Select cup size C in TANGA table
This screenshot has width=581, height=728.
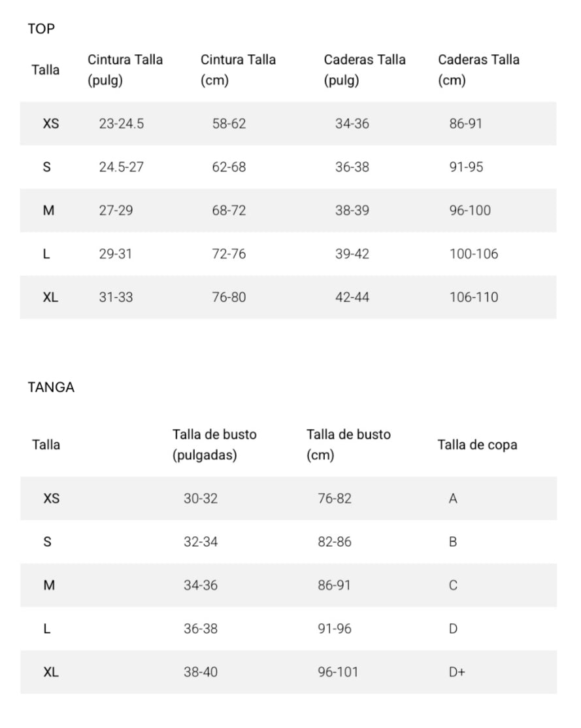(x=453, y=585)
